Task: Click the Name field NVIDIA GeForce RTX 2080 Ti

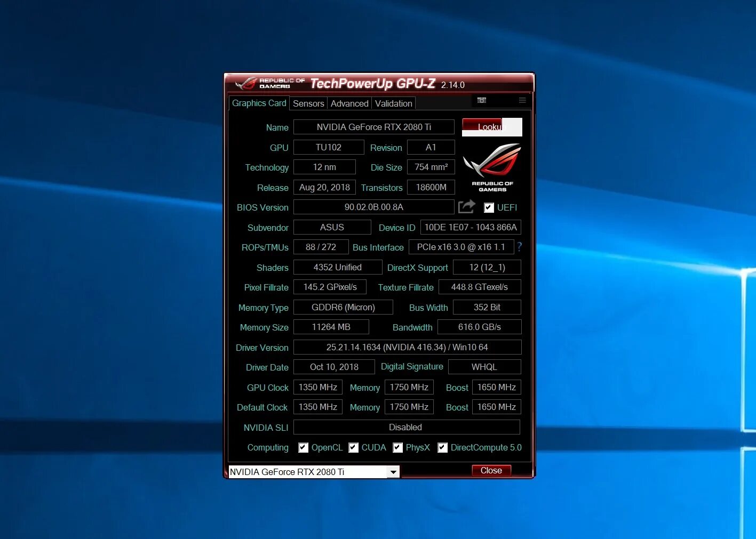Action: point(374,127)
